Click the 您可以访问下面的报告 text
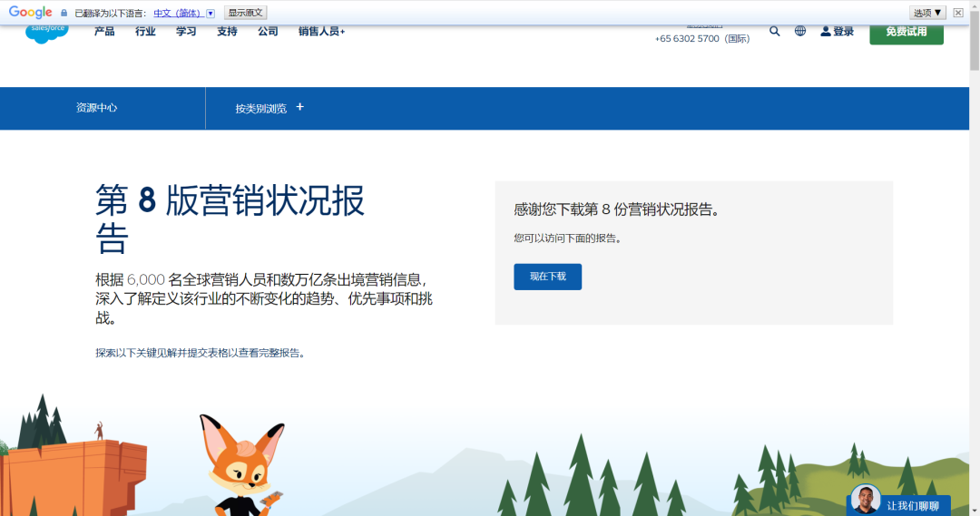This screenshot has width=980, height=516. tap(568, 238)
